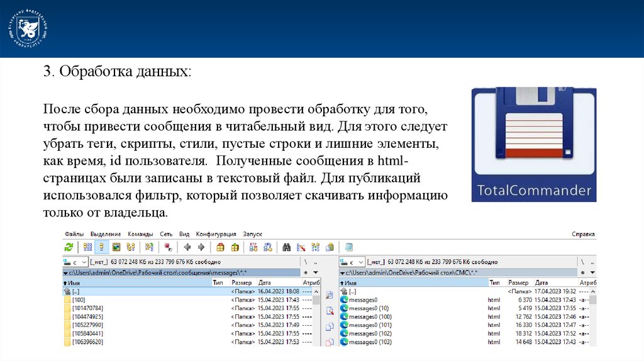Click the pack files gift-box icon
This screenshot has height=361, width=644.
(x=221, y=247)
